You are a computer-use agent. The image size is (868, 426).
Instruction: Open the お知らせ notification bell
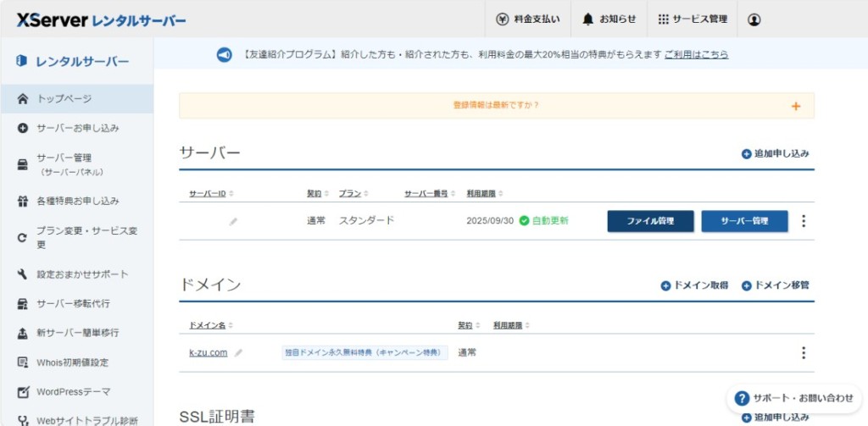(609, 19)
